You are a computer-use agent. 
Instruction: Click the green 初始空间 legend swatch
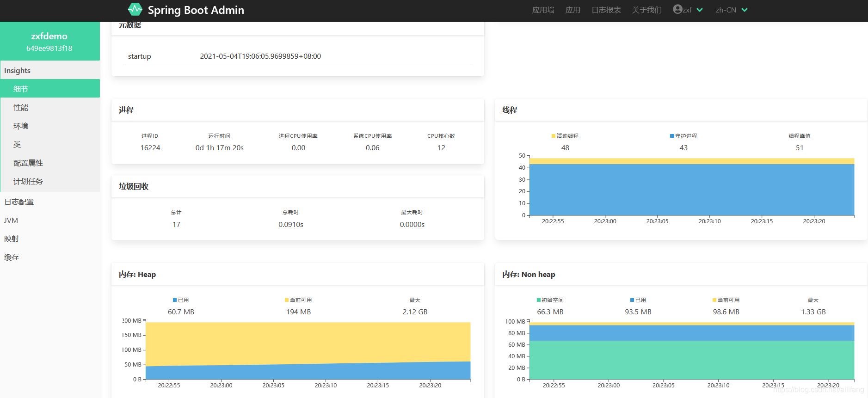[x=539, y=300]
